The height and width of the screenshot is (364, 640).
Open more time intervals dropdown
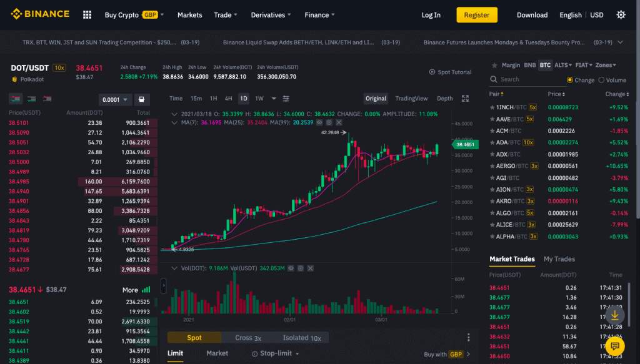[274, 99]
